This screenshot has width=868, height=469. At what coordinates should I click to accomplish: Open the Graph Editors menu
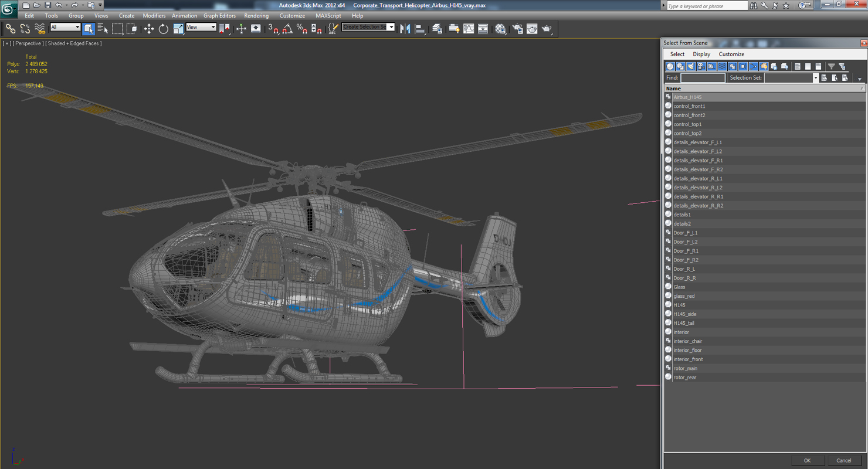[219, 16]
